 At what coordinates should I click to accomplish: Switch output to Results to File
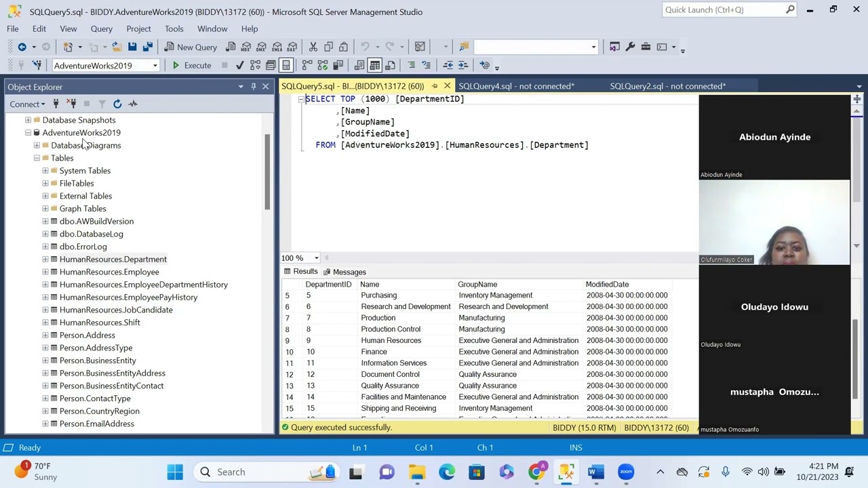click(390, 65)
